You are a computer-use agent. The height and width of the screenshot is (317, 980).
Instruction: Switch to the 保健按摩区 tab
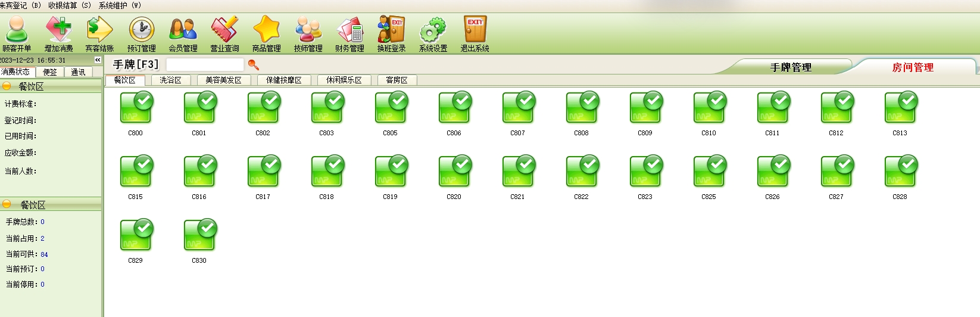pos(283,80)
